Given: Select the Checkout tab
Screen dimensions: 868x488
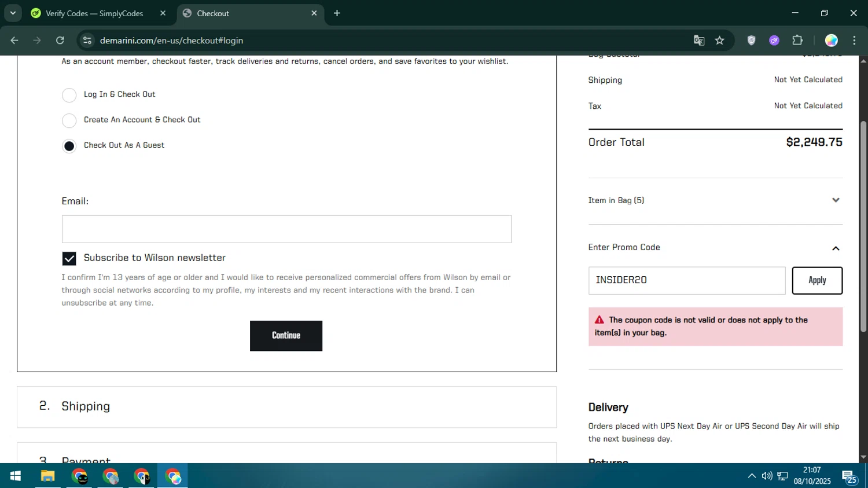Looking at the screenshot, I should tap(250, 13).
